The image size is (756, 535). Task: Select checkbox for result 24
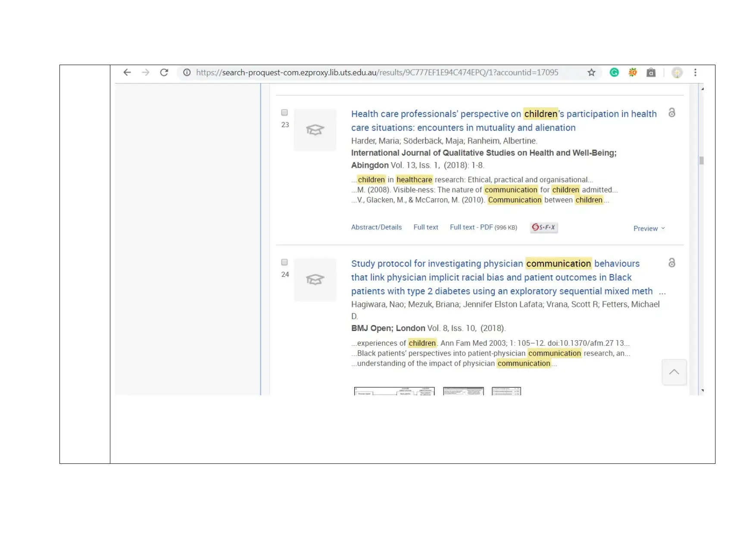pyautogui.click(x=284, y=262)
